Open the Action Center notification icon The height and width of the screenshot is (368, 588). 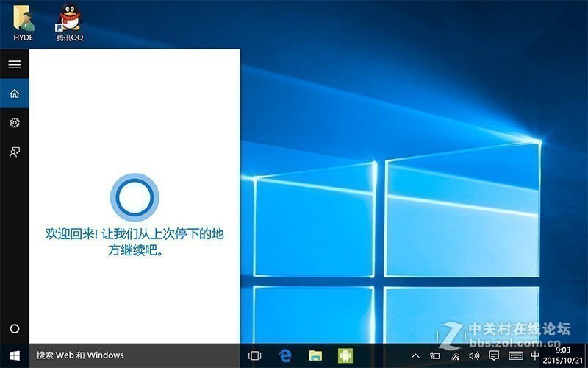pyautogui.click(x=494, y=355)
